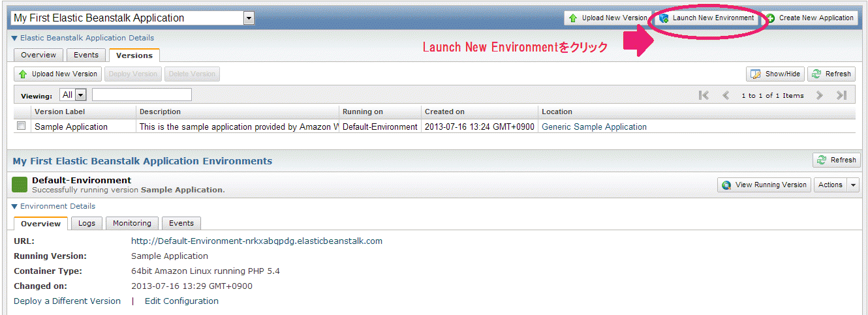This screenshot has height=315, width=868.
Task: Open the Actions dropdown arrow
Action: tap(854, 185)
